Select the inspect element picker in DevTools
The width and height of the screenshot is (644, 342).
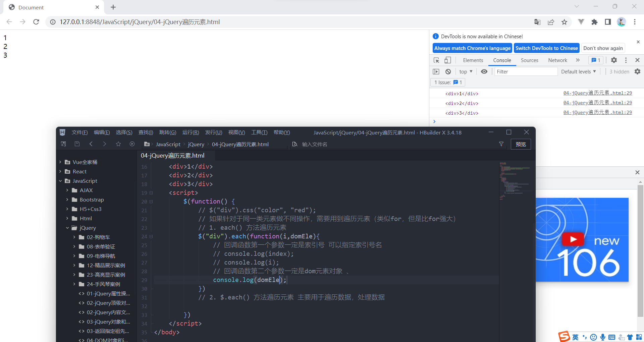coord(436,60)
